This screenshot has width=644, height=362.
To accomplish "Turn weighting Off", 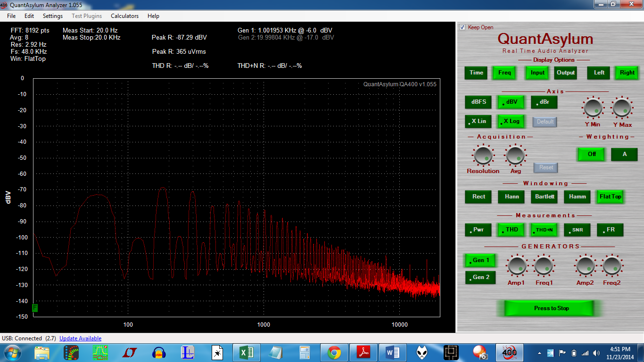I will coord(591,154).
